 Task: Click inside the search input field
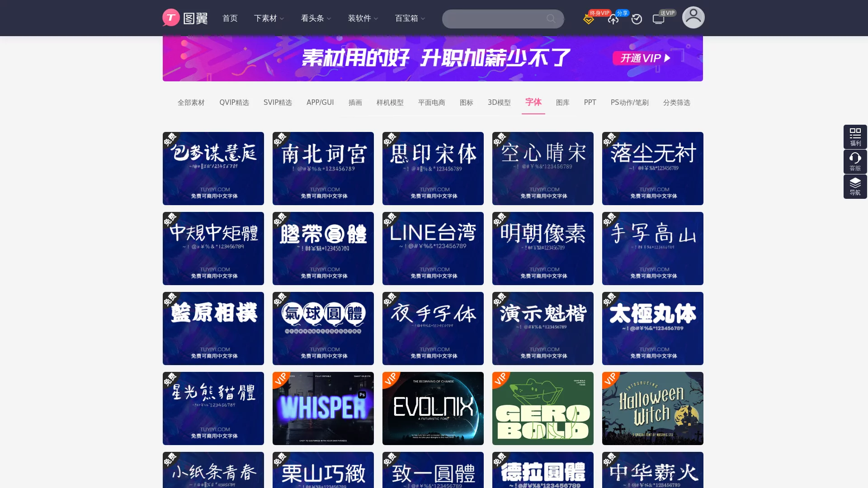click(x=493, y=19)
